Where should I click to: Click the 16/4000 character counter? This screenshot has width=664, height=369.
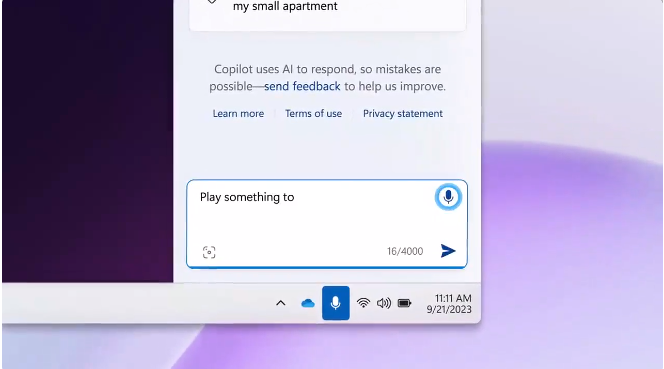tap(405, 251)
